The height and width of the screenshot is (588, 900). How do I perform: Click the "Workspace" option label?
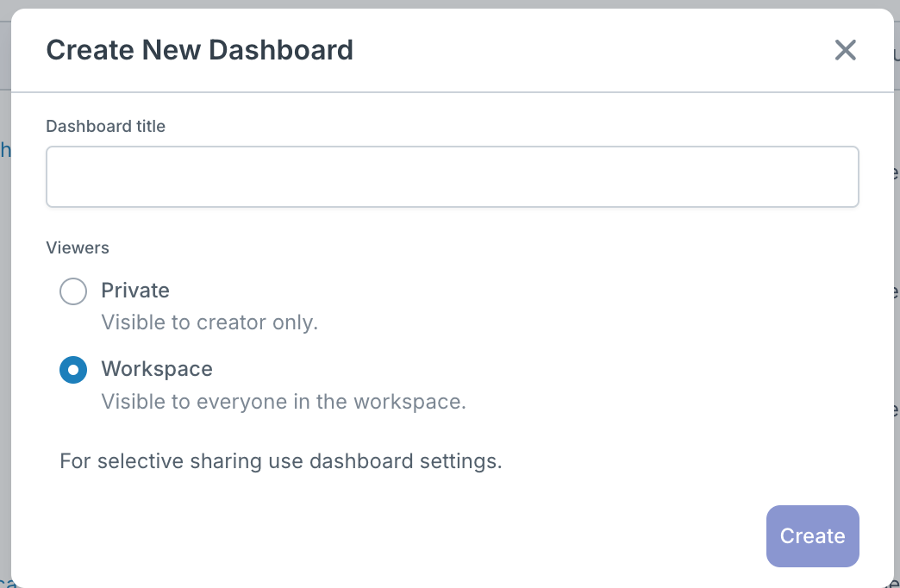click(157, 369)
